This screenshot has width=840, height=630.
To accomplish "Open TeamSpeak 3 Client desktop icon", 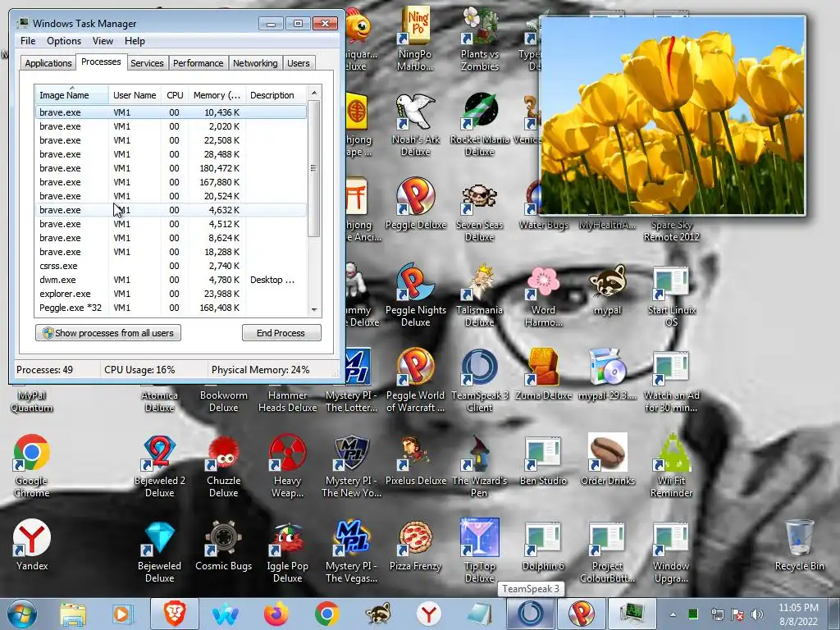I will 479,381.
